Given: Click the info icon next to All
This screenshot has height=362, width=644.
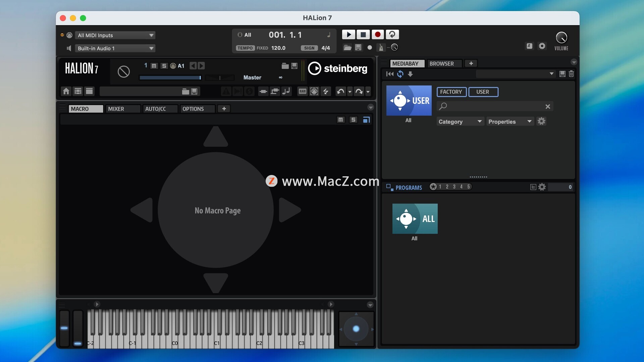Looking at the screenshot, I should click(x=240, y=35).
